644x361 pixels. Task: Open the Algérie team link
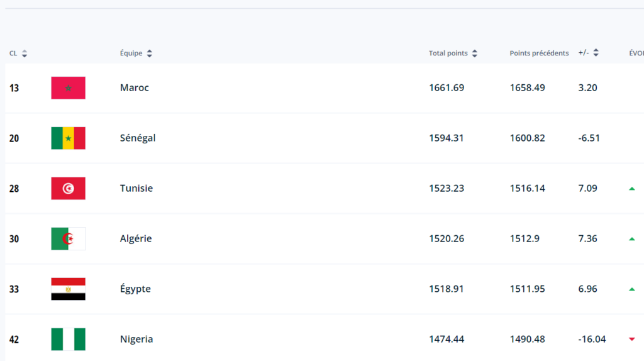click(136, 238)
